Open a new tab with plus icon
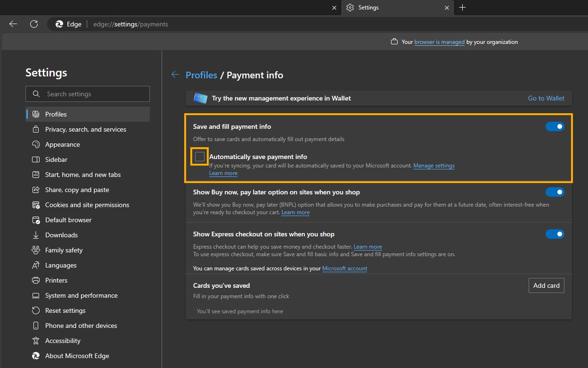The width and height of the screenshot is (588, 368). [462, 8]
